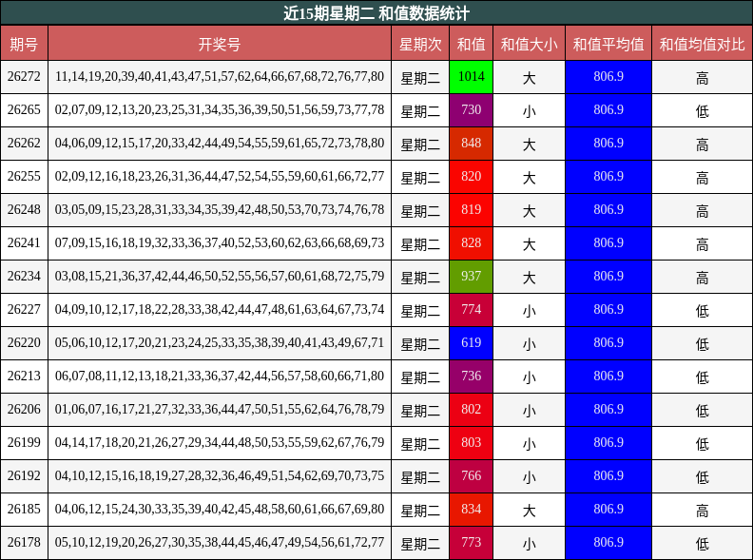Select issue number 26206

click(24, 409)
